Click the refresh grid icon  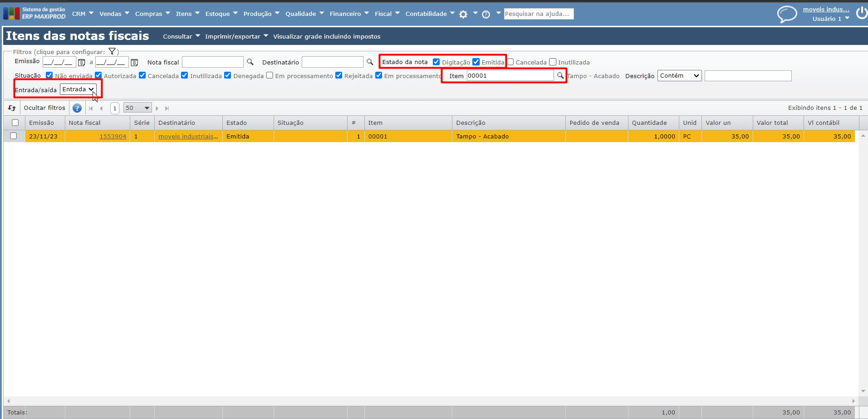(x=12, y=108)
